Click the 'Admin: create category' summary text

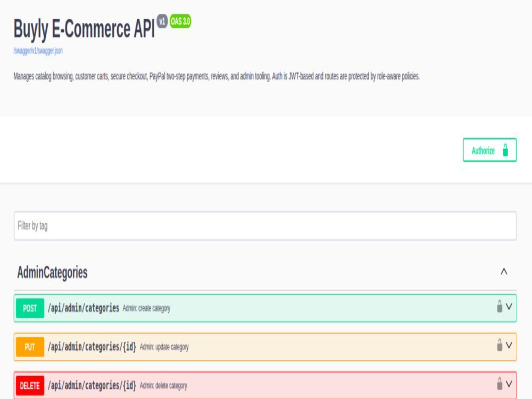click(x=147, y=309)
